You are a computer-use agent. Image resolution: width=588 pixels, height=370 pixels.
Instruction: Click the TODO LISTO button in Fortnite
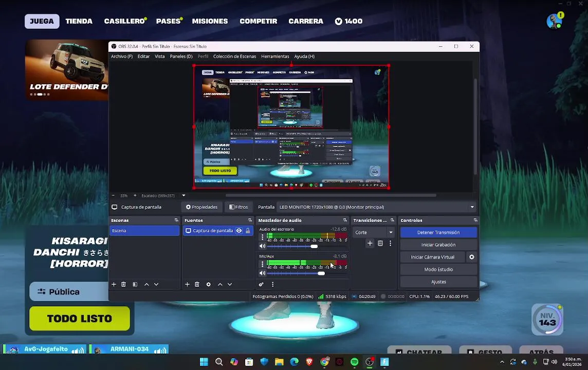coord(80,319)
